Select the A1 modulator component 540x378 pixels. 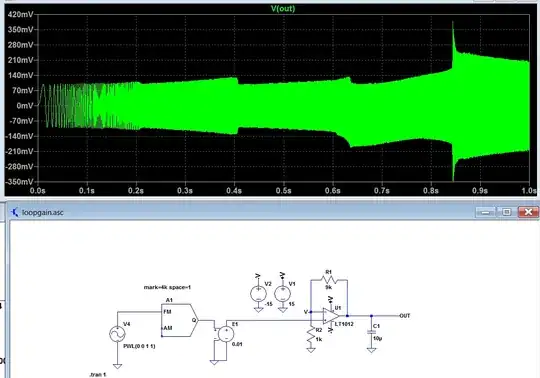point(180,320)
